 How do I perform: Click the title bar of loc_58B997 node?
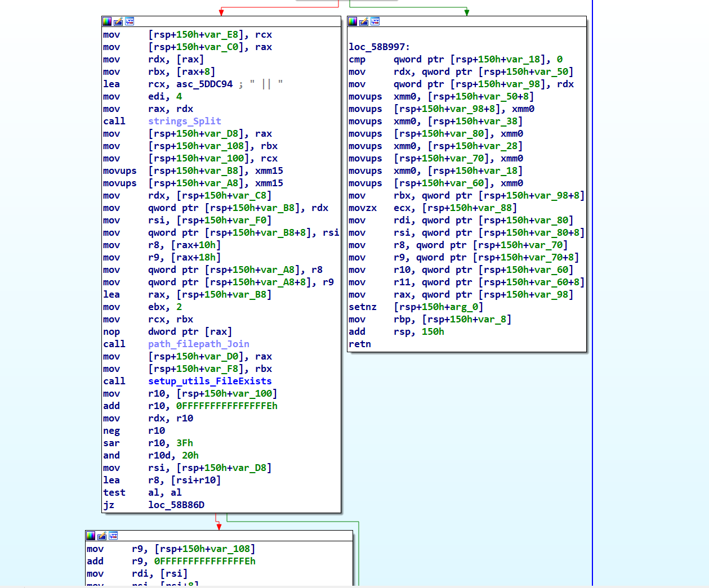(x=479, y=21)
